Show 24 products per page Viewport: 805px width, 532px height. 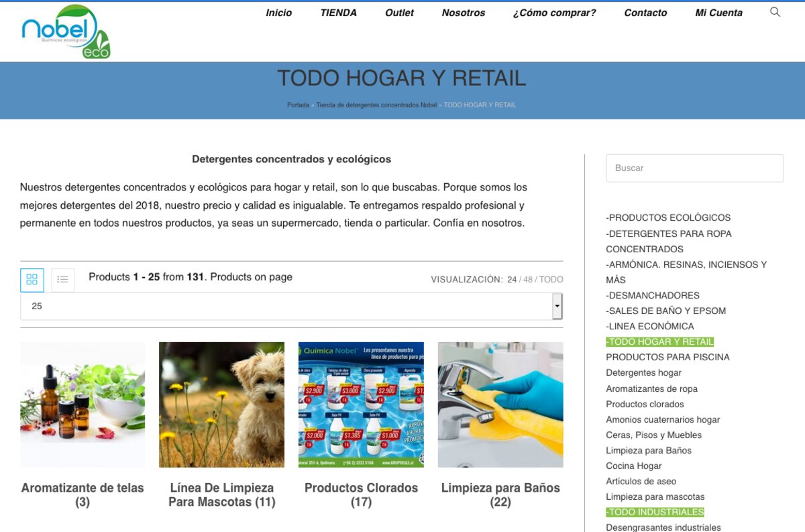[x=512, y=280]
